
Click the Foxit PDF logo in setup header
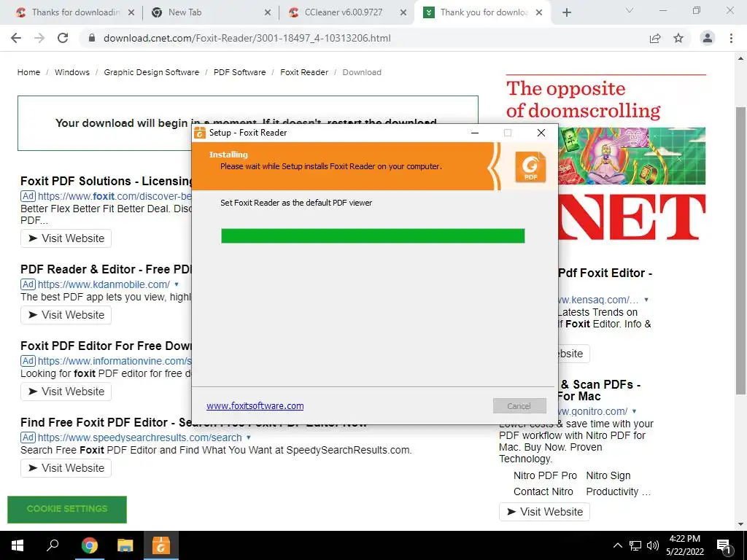[530, 167]
